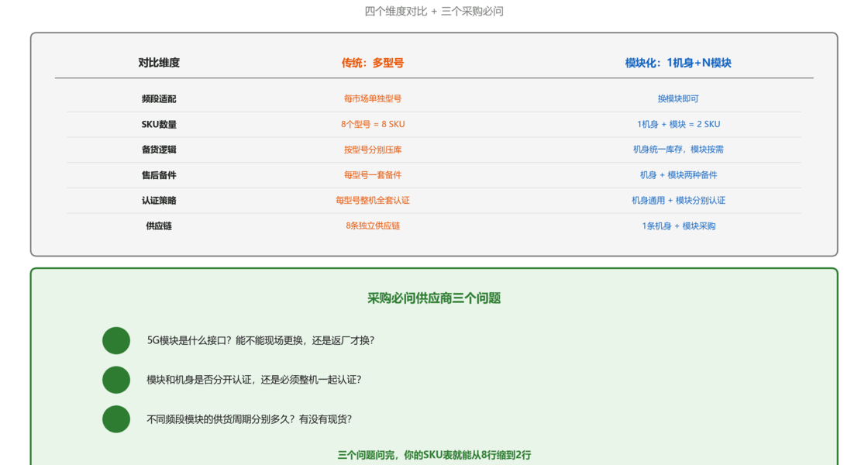Click the green heading 采购必问供应商三个问题

[434, 298]
